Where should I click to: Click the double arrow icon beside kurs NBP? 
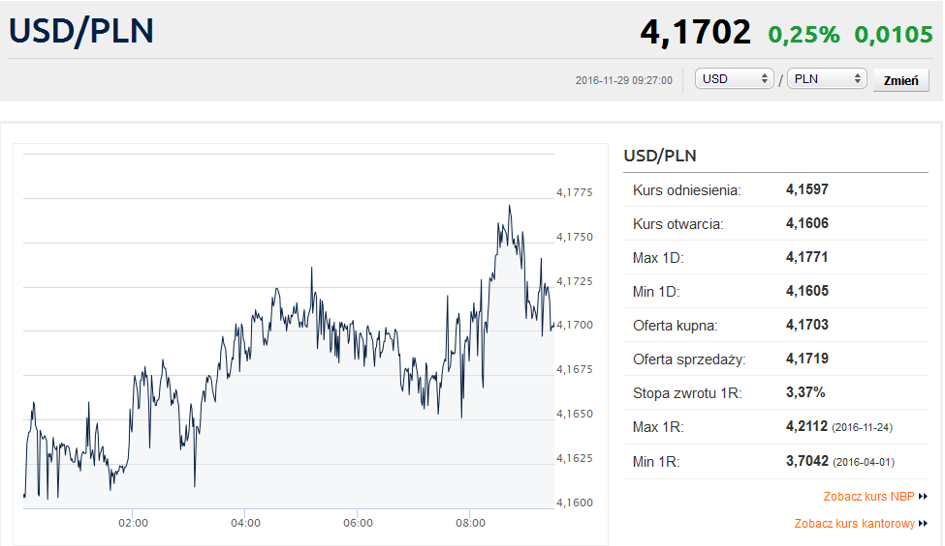923,497
